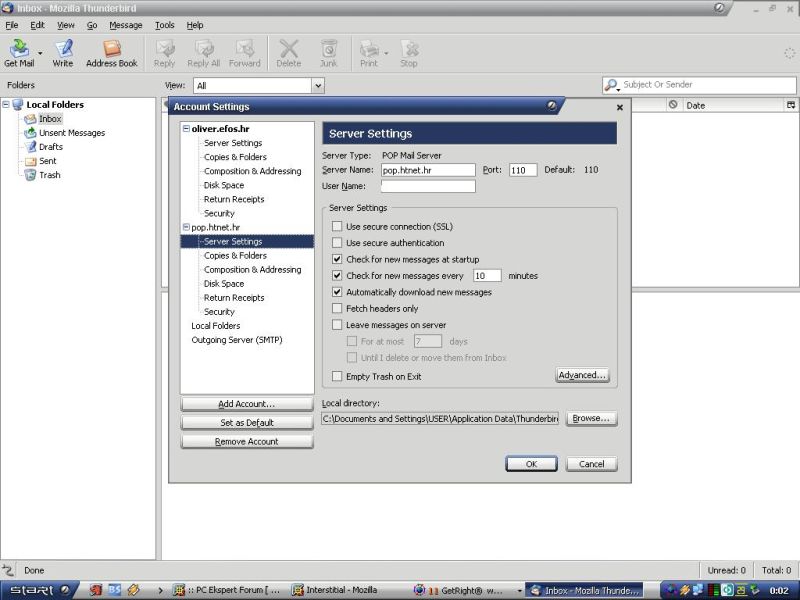Viewport: 800px width, 600px height.
Task: Select the Inbox folder icon
Action: tap(31, 119)
